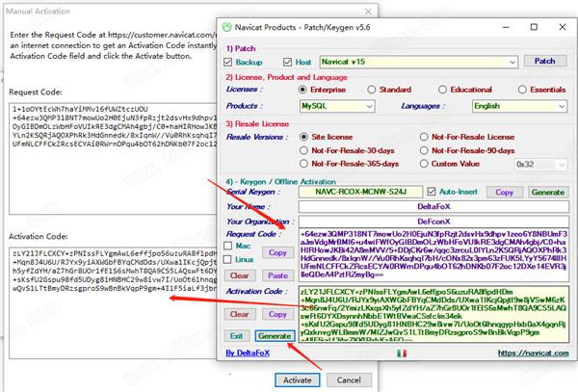Choose Not-For-Resale-90-days option
Viewport: 578px width, 392px height.
tap(424, 150)
